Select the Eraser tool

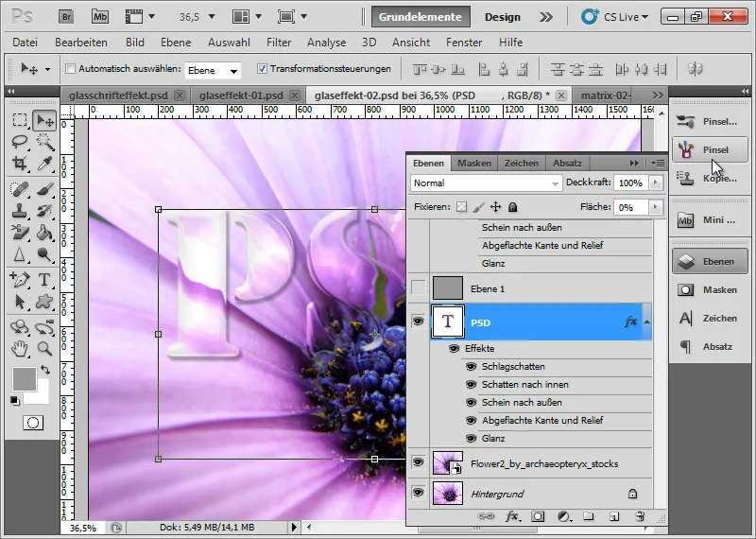pyautogui.click(x=20, y=232)
